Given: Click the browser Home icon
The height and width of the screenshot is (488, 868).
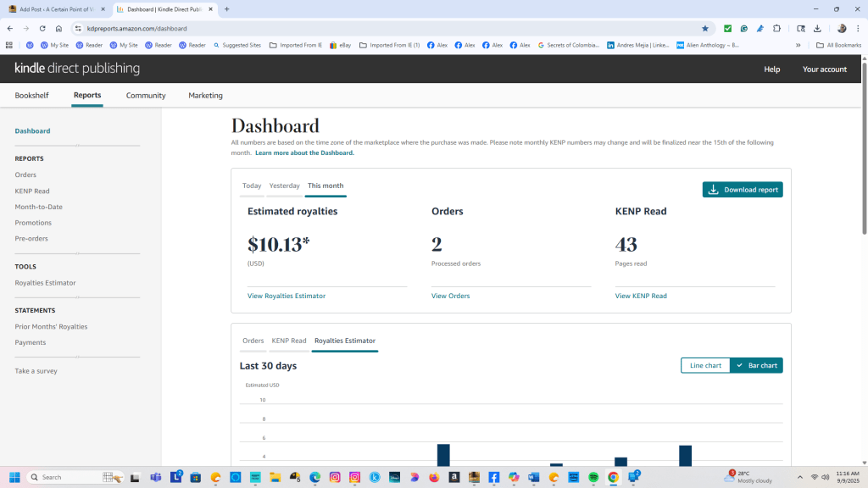Looking at the screenshot, I should point(58,28).
